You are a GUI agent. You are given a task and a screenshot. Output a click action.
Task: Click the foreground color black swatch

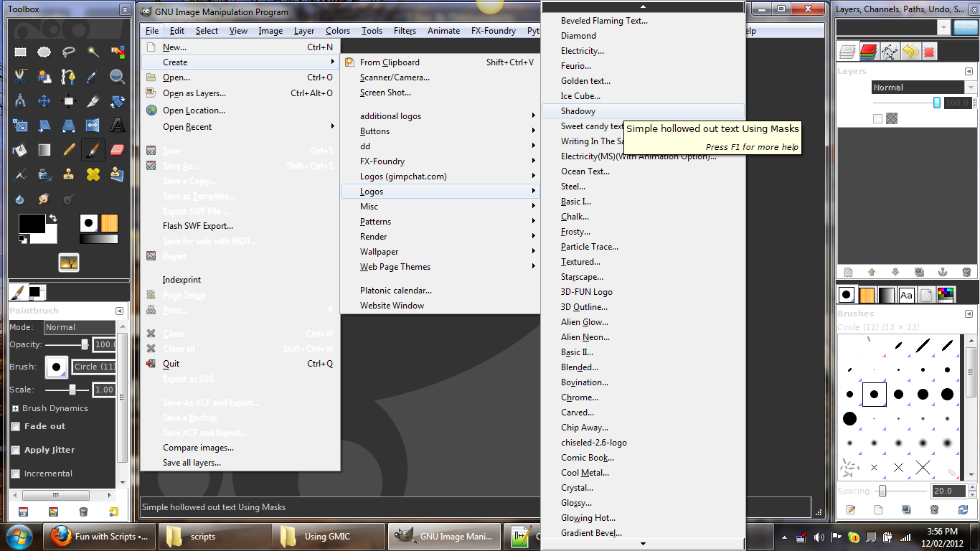coord(32,223)
